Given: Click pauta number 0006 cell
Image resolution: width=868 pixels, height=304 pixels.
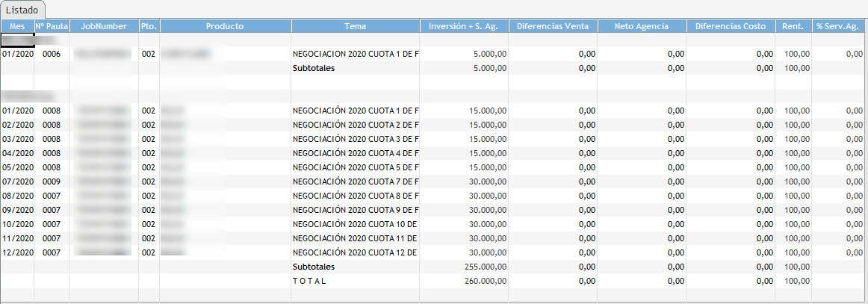Looking at the screenshot, I should pyautogui.click(x=52, y=55).
